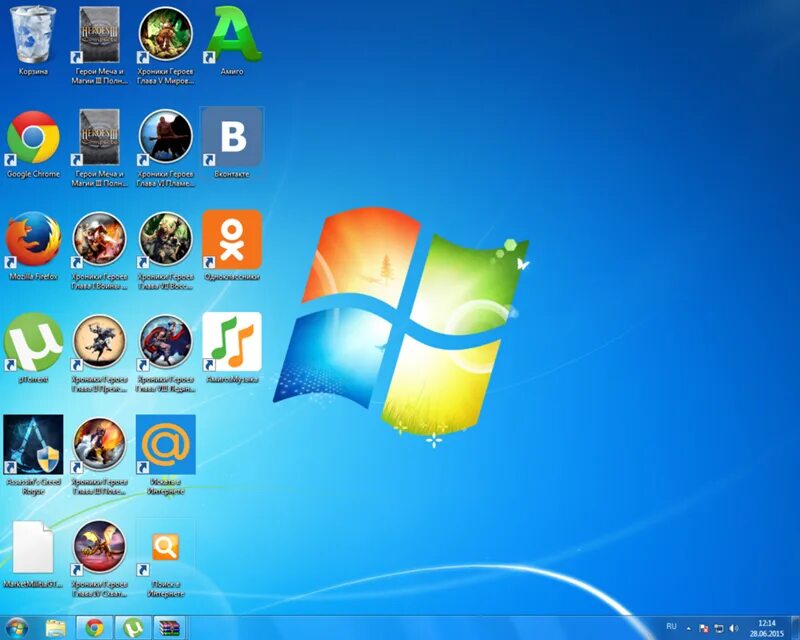Switch to µTorrent on the taskbar
800x640 pixels.
(133, 628)
